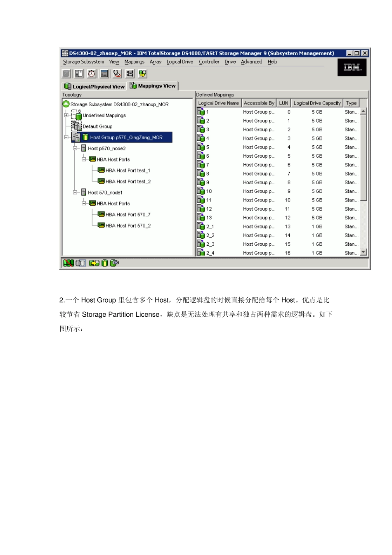Open the Array menu
Viewport: 392px width, 555px height.
click(x=156, y=62)
